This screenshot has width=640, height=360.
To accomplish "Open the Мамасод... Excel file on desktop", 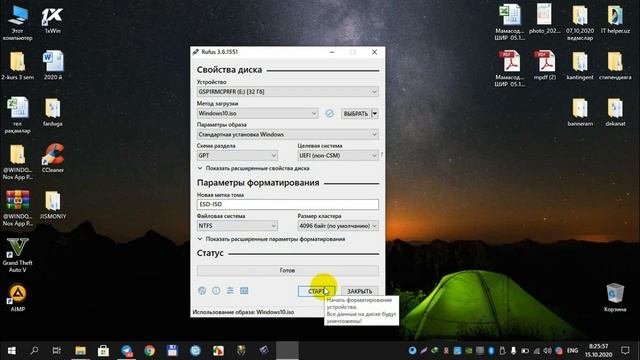I will click(x=509, y=22).
